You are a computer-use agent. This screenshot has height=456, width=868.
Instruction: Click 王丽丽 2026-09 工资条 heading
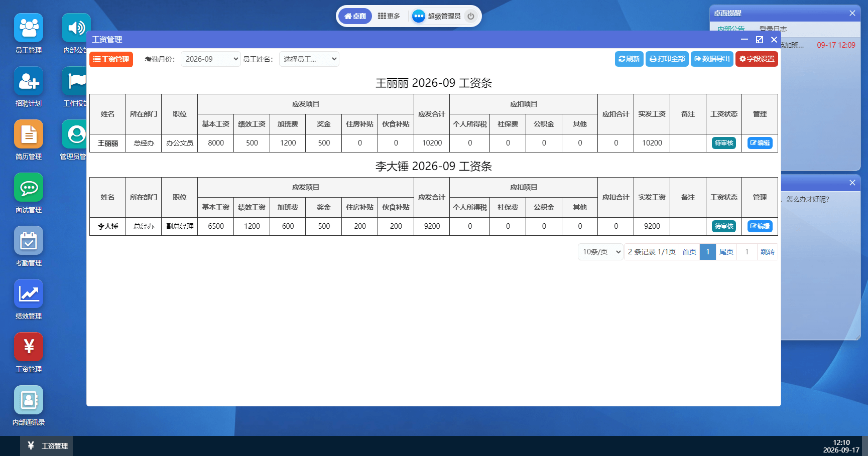pos(434,83)
